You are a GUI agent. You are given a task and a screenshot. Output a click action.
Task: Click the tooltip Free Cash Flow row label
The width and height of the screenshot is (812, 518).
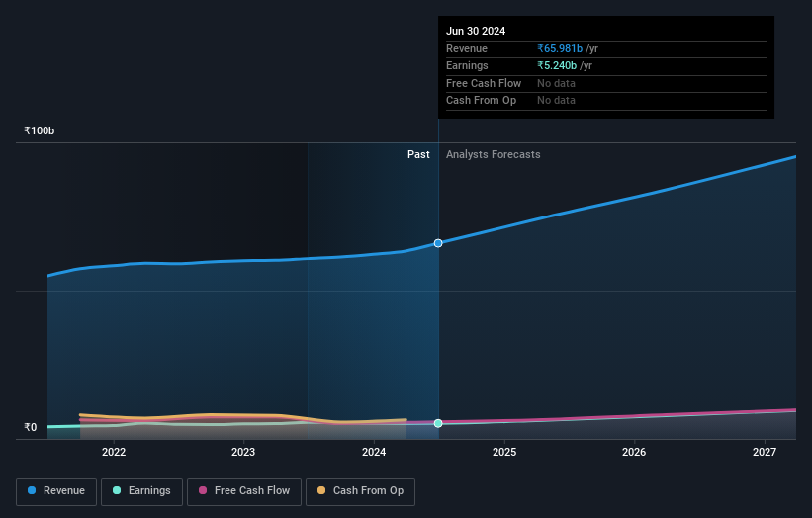point(484,83)
